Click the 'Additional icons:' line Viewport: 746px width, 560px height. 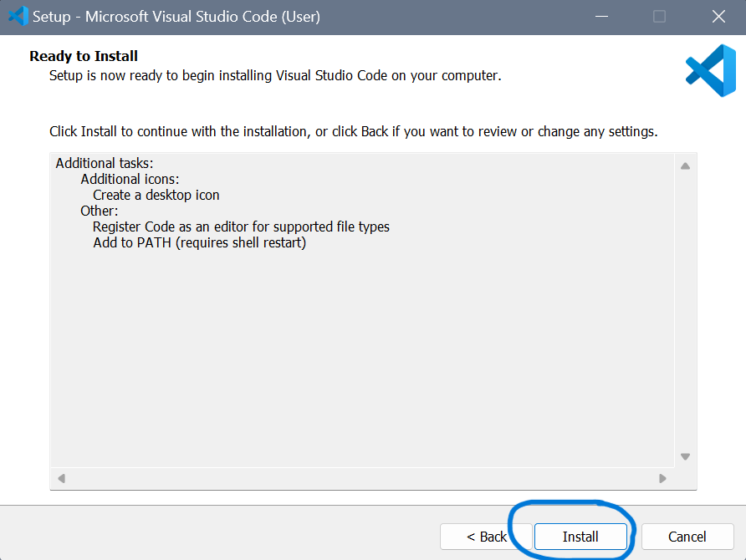click(x=130, y=179)
